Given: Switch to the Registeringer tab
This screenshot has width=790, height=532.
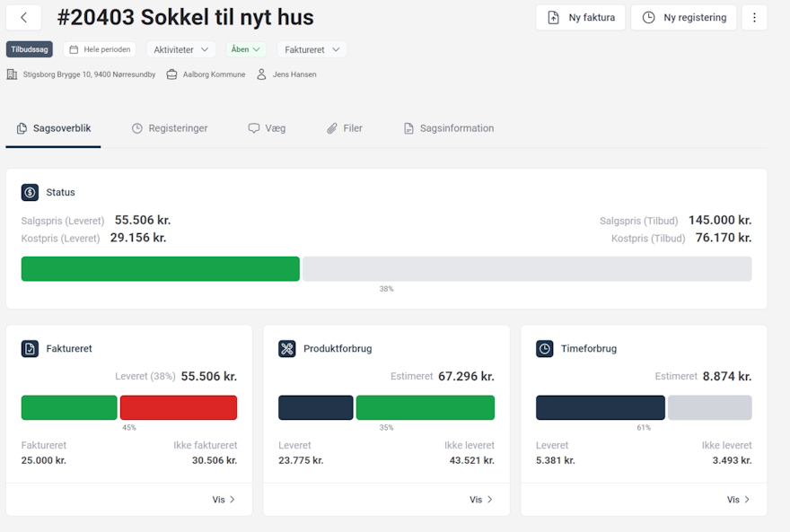Looking at the screenshot, I should [x=170, y=128].
